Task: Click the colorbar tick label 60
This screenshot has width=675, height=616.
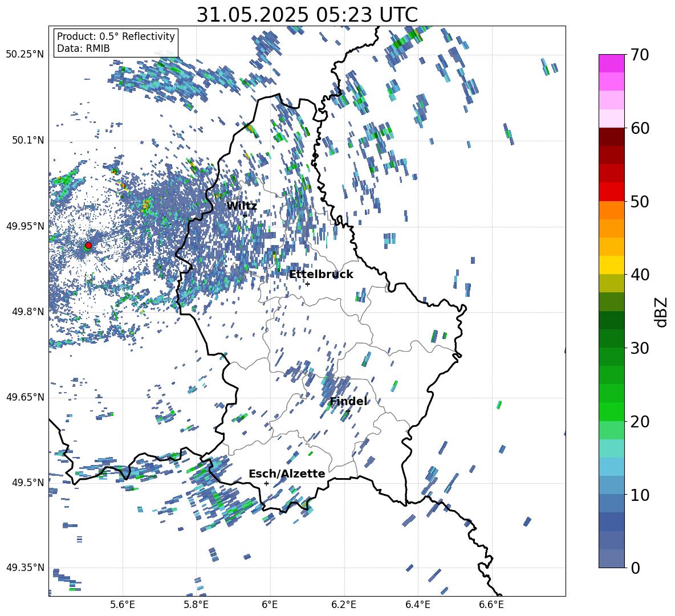Action: point(640,128)
